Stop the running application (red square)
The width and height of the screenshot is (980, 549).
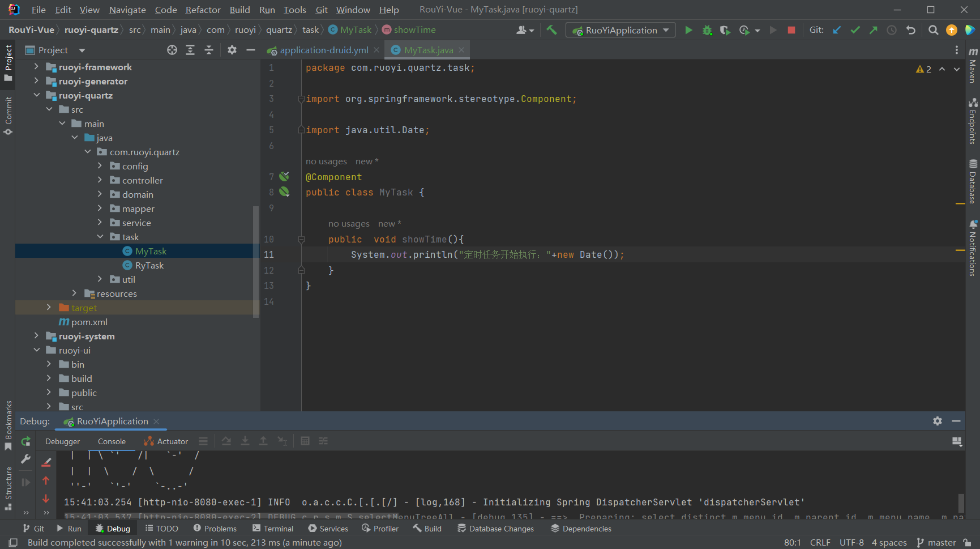click(x=791, y=30)
